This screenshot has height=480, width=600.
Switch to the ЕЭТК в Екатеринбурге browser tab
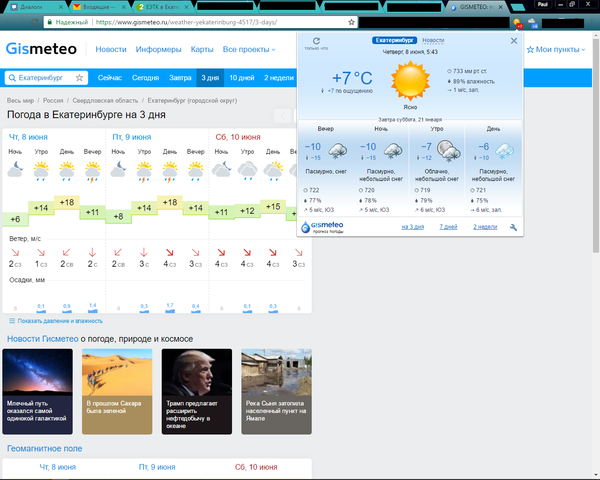coord(163,7)
